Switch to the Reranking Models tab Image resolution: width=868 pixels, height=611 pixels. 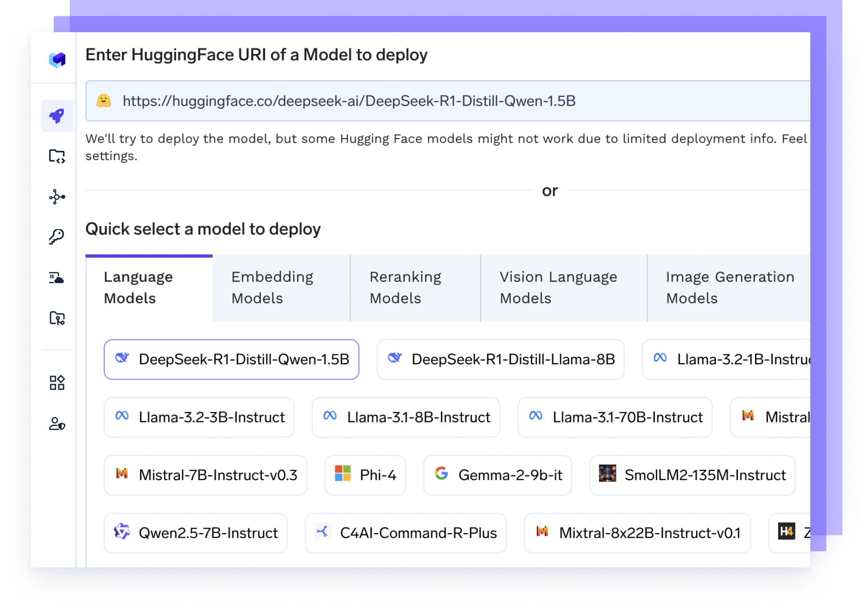(415, 288)
